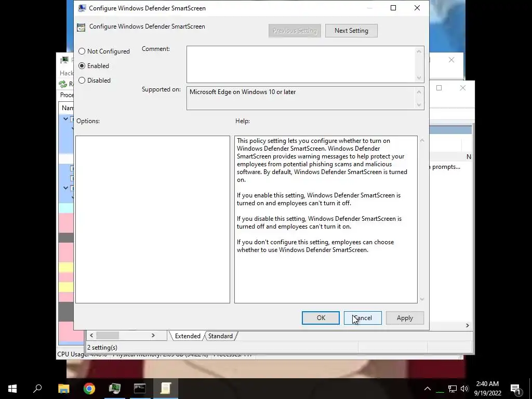The height and width of the screenshot is (399, 532).
Task: Click the volume icon in system tray
Action: pos(464,389)
